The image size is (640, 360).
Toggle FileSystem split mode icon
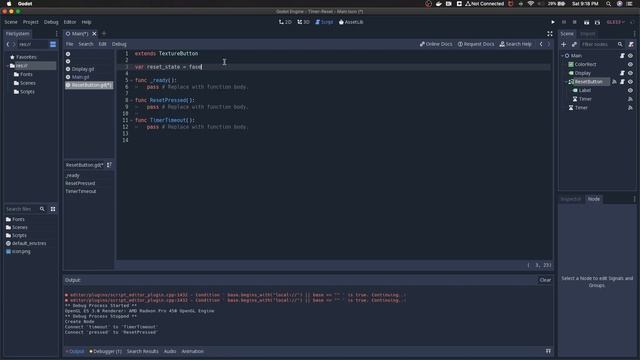(53, 44)
